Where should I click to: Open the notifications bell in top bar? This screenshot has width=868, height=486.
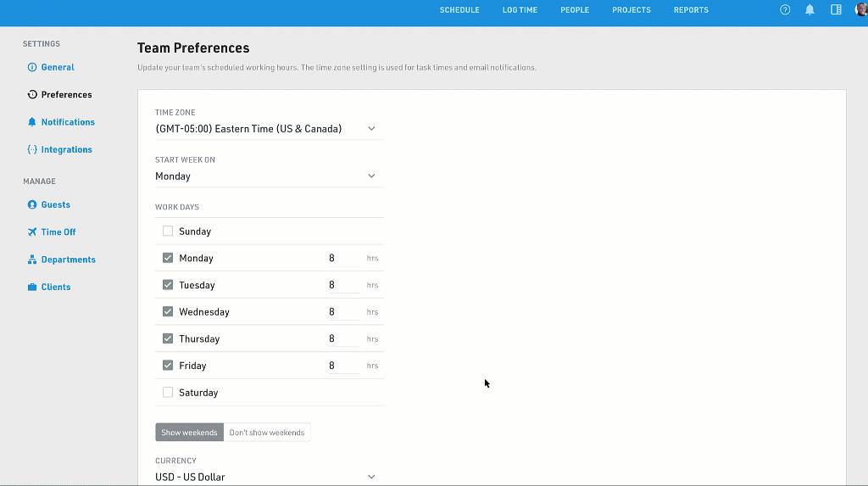tap(810, 10)
